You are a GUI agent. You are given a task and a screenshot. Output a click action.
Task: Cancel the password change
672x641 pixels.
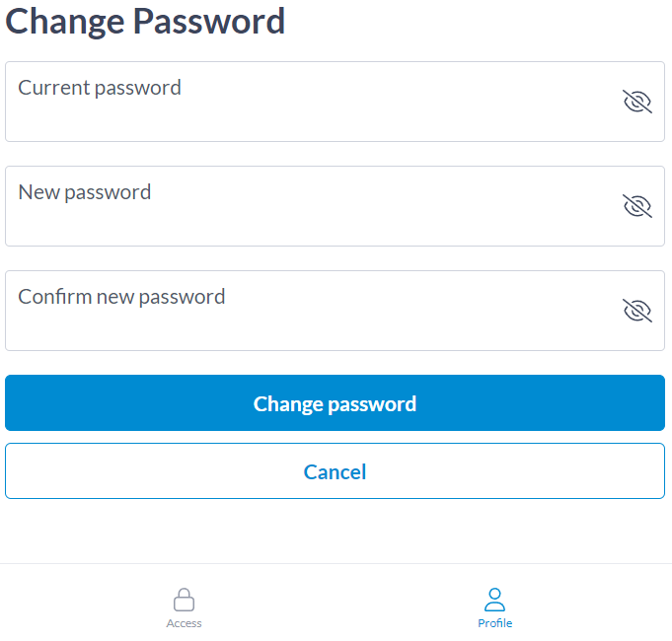335,471
